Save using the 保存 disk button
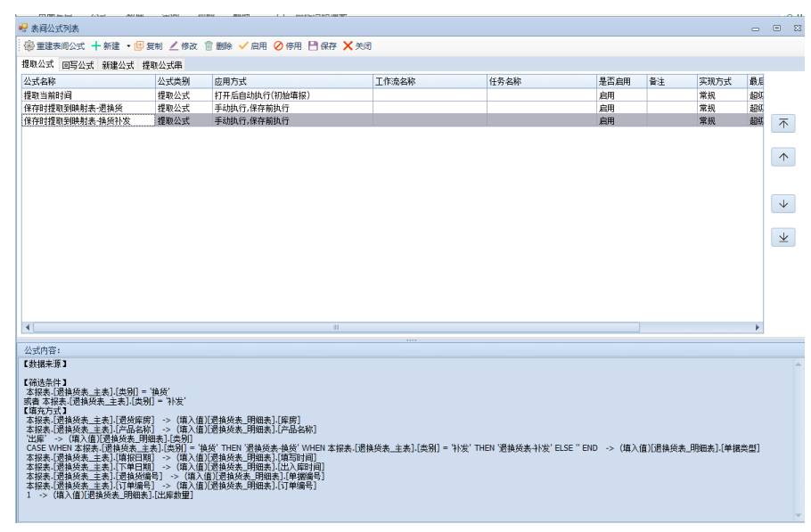Viewport: 811px width, 532px height. pos(323,45)
